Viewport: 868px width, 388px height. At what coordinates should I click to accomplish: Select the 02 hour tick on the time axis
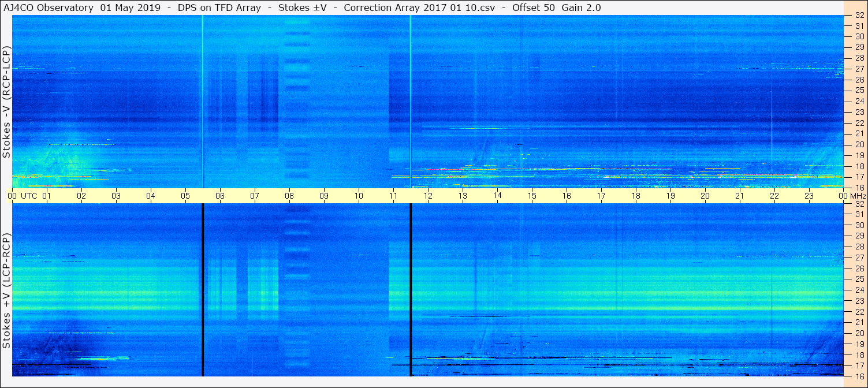coord(81,196)
